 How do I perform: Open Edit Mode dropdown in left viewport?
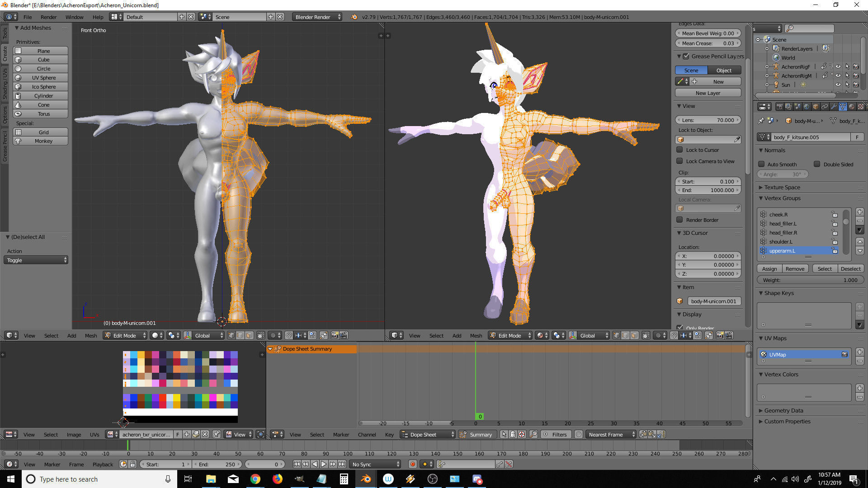(125, 335)
